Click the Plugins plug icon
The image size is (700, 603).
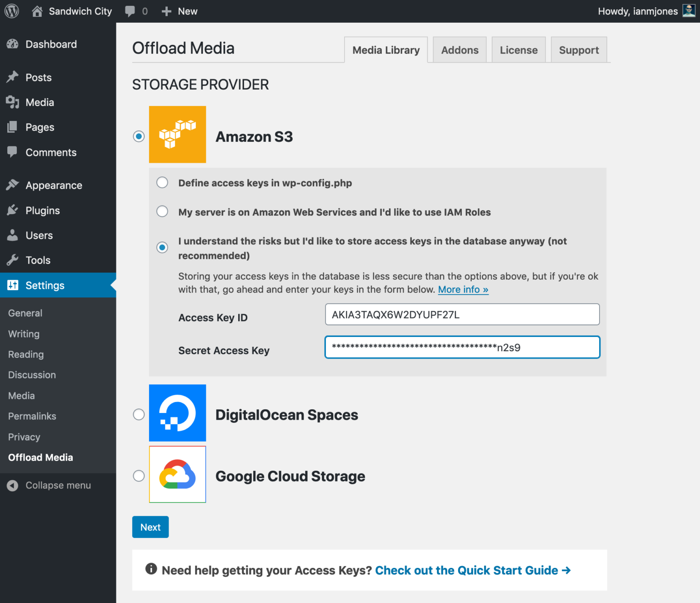(13, 210)
